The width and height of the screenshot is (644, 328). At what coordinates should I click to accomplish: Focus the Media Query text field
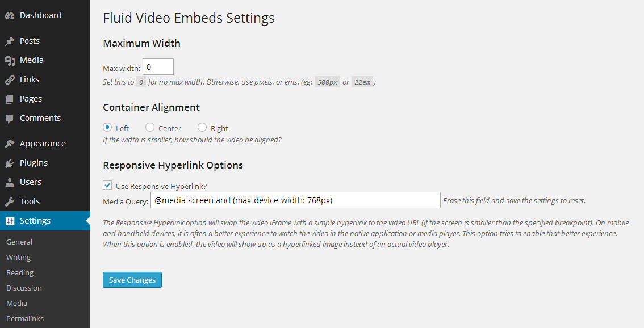[x=295, y=200]
